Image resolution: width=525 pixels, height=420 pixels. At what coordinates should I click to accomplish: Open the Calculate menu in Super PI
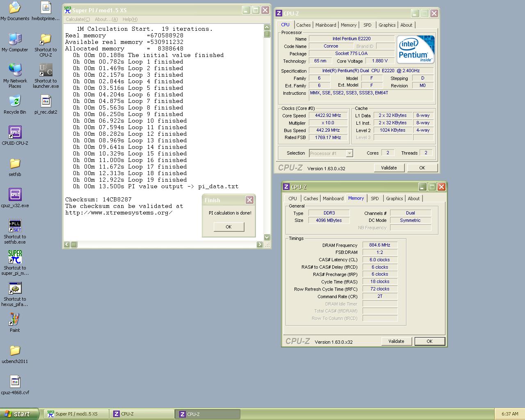tap(78, 19)
